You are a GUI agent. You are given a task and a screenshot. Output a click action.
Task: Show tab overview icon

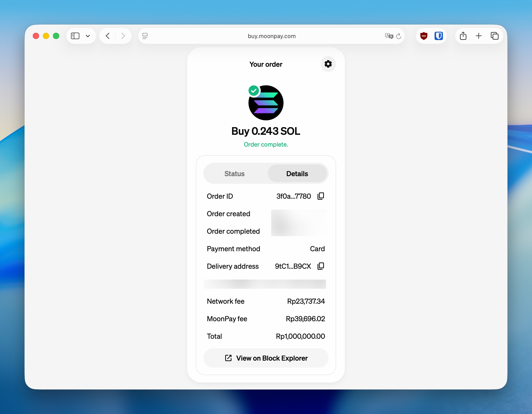(x=494, y=36)
